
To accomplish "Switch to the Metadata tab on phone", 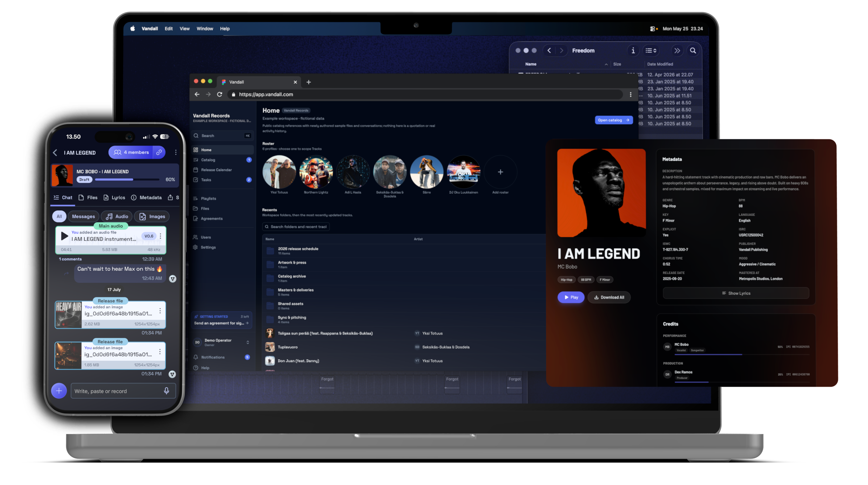I will point(146,197).
